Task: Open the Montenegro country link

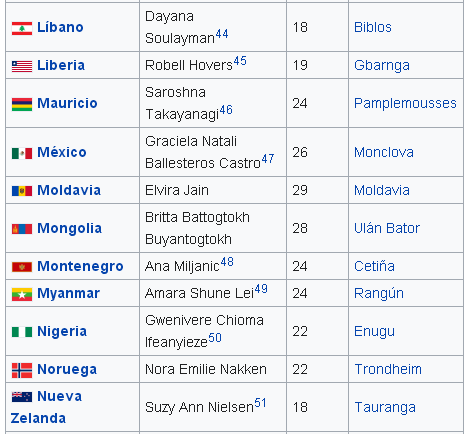Action: coord(80,266)
